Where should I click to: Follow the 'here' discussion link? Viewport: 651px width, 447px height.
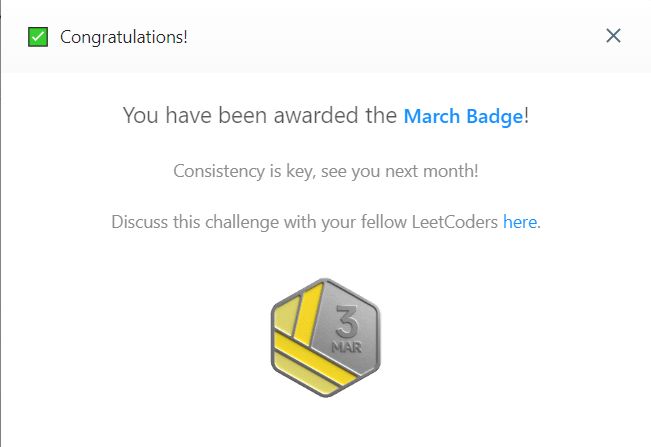[x=520, y=222]
